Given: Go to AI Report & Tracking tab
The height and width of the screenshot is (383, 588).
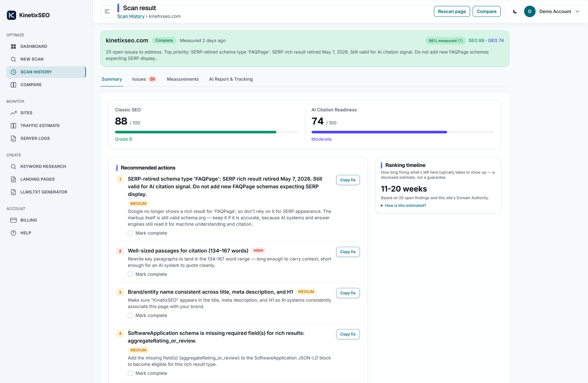Looking at the screenshot, I should 231,79.
